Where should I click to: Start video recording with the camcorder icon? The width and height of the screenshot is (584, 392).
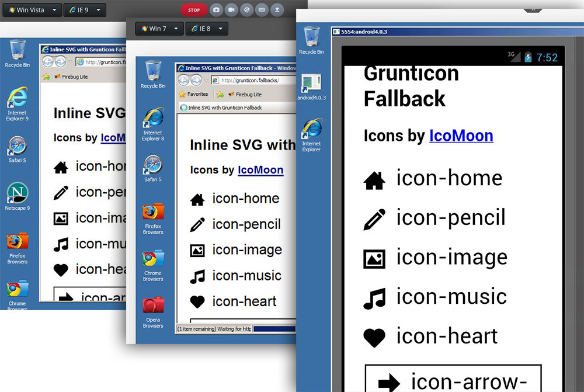(231, 10)
